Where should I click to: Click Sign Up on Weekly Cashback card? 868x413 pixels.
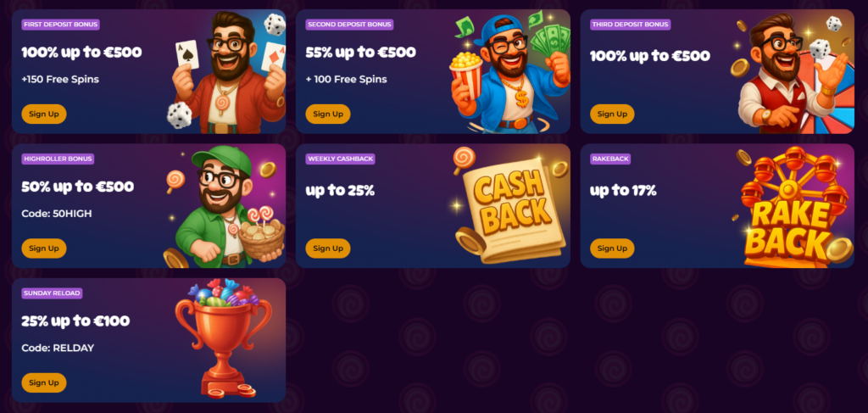[x=328, y=248]
